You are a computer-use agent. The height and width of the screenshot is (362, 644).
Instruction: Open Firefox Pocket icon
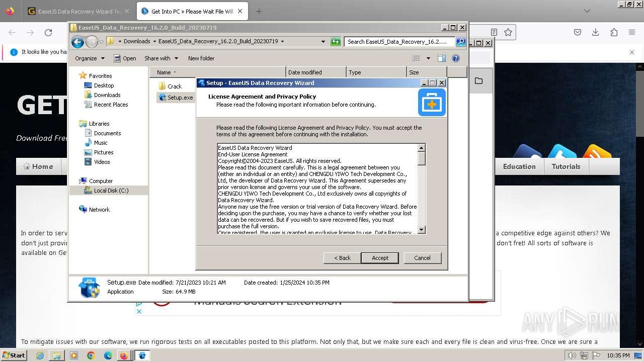[x=578, y=32]
